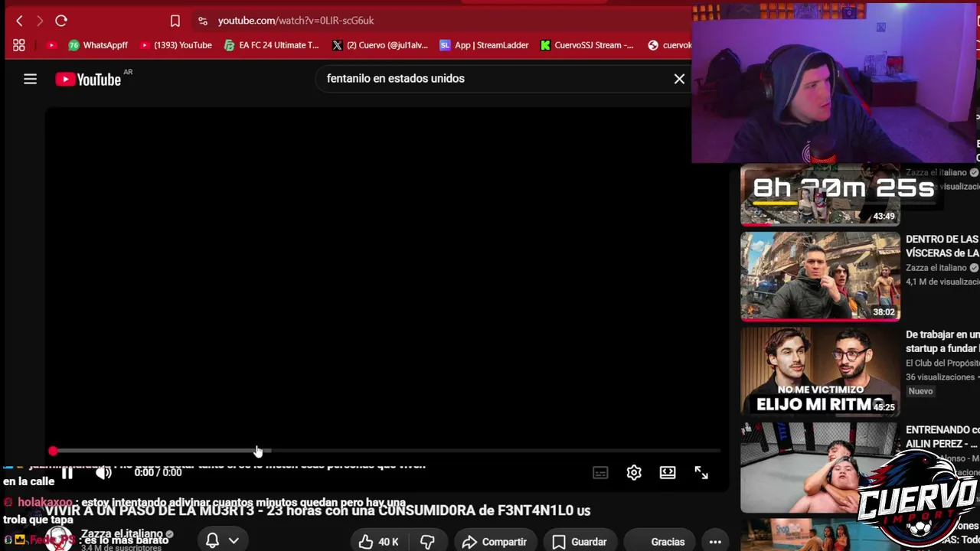Toggle the notification bell for this channel
Image resolution: width=980 pixels, height=551 pixels.
(x=212, y=541)
